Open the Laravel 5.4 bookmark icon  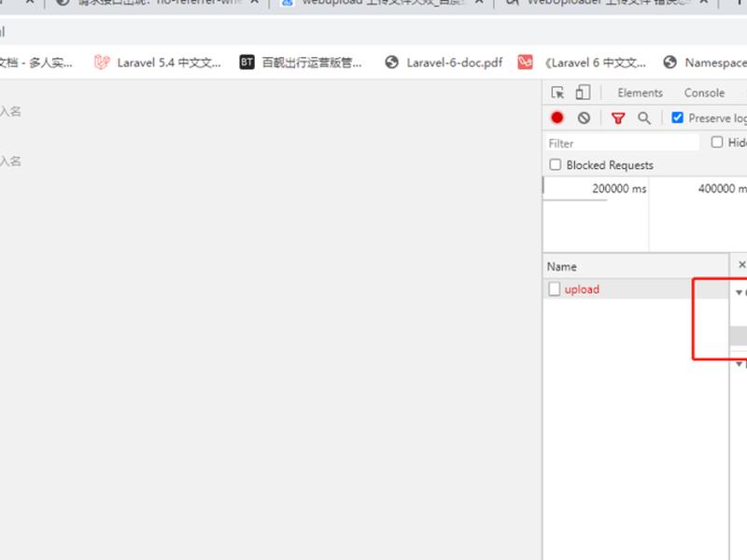pos(102,63)
